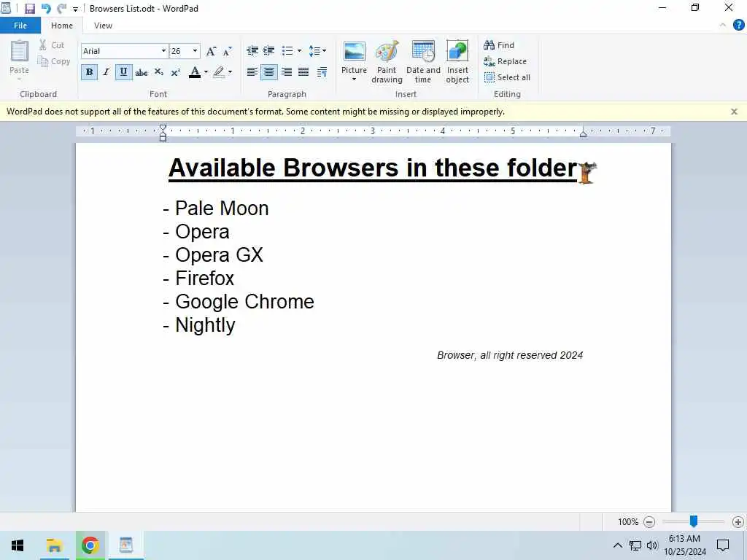Click the font size field showing 26
Screen dimensions: 747x560
(180, 51)
